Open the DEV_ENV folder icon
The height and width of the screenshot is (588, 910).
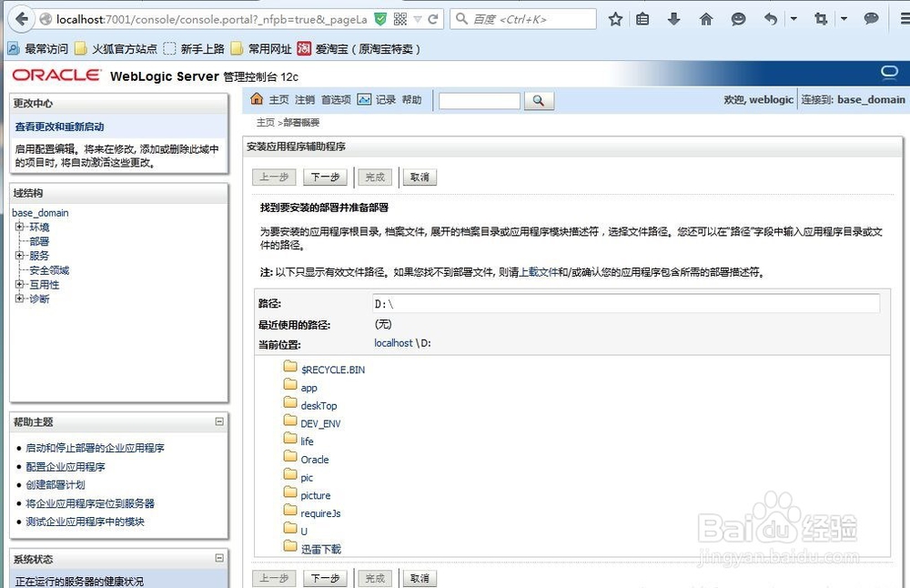coord(290,421)
